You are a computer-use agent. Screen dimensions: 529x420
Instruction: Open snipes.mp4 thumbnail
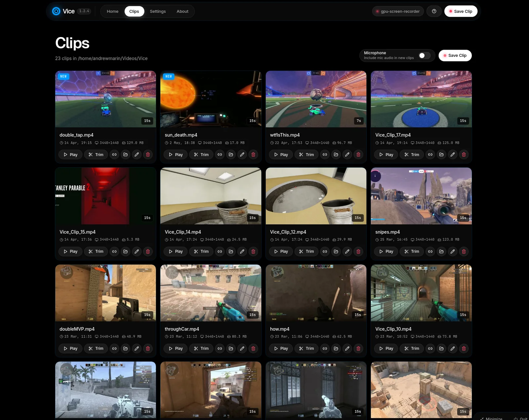click(x=421, y=196)
